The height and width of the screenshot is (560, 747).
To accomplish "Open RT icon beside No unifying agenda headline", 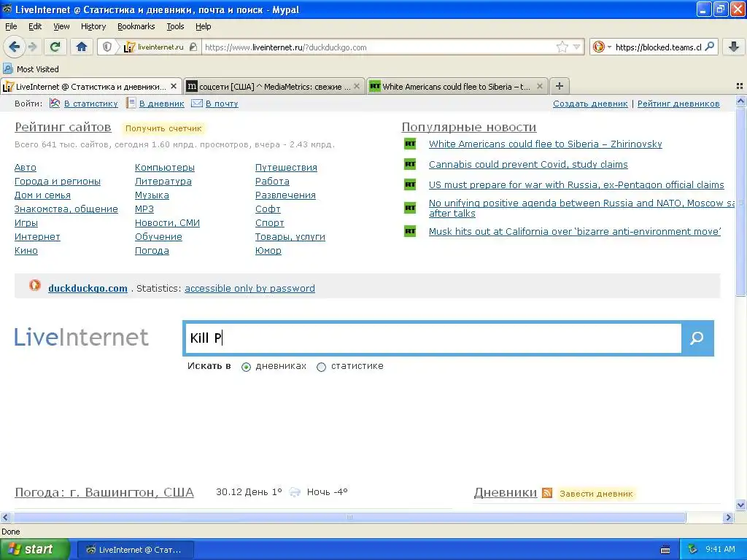I will click(410, 208).
